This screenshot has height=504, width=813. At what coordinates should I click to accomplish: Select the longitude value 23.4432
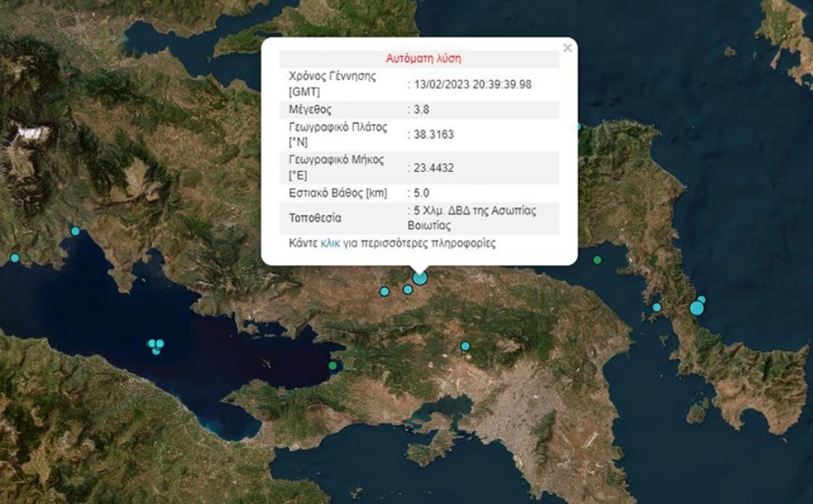[x=434, y=168]
